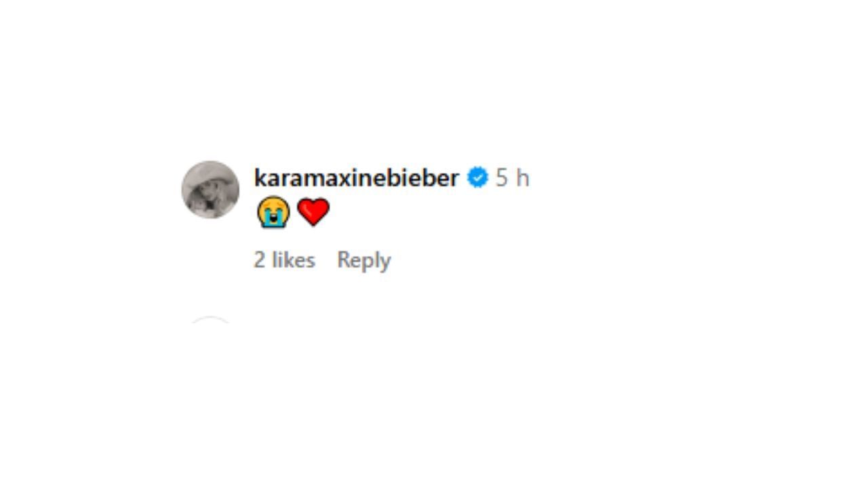The image size is (868, 488).
Task: Click the blue verified badge icon
Action: click(x=477, y=178)
